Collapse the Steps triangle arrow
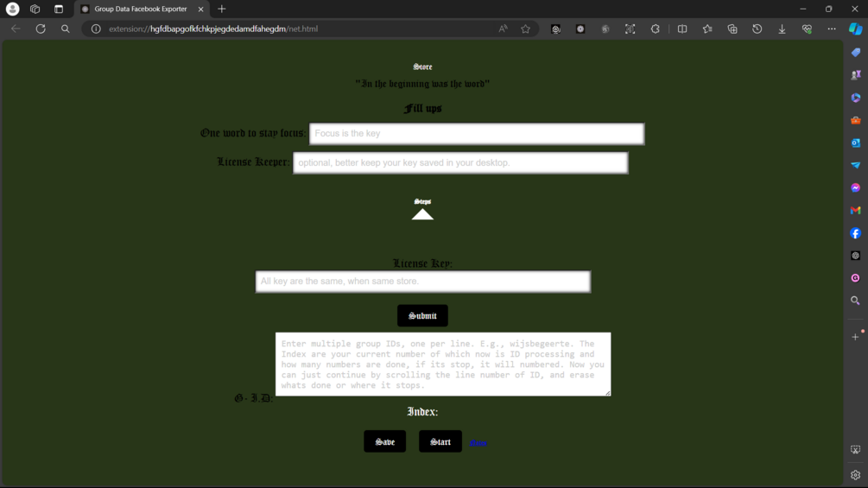 pos(422,214)
